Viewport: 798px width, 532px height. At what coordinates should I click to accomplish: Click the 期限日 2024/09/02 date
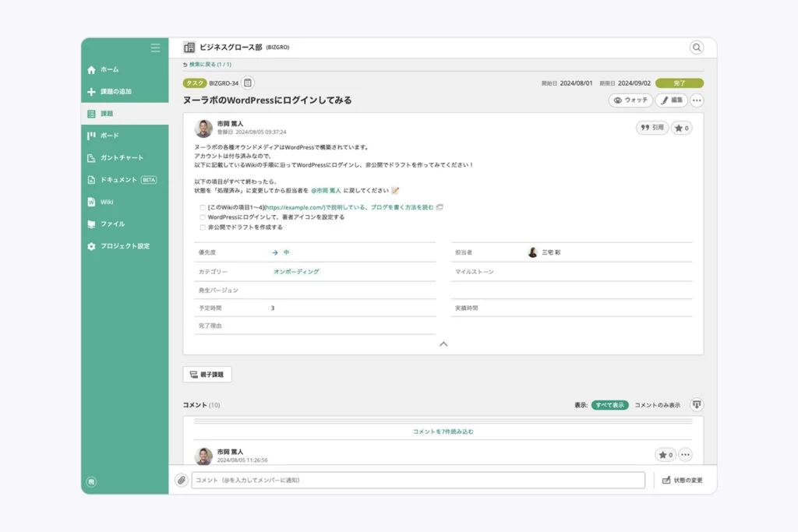pos(634,83)
